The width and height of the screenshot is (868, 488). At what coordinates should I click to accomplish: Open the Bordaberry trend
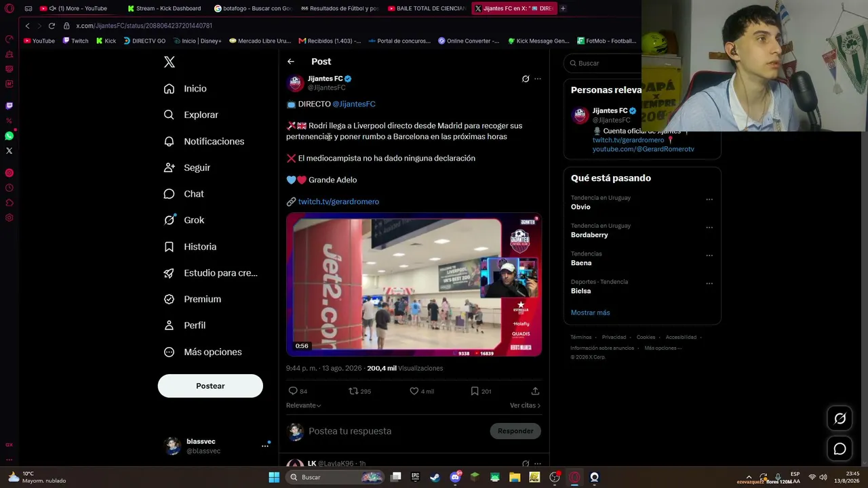[x=589, y=235]
